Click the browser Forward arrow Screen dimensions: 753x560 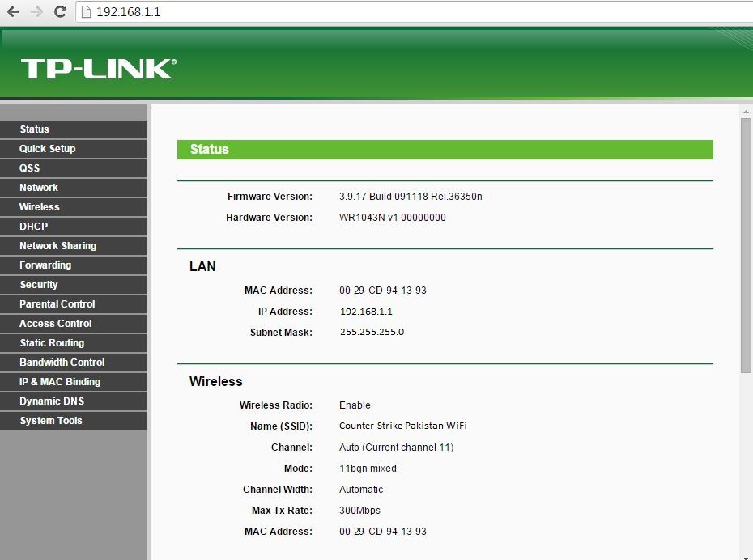(x=35, y=12)
